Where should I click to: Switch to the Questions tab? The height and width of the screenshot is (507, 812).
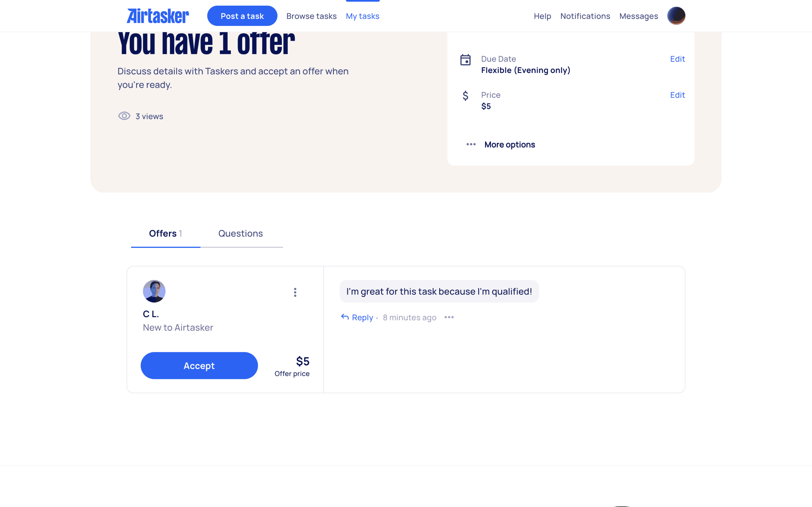tap(241, 233)
